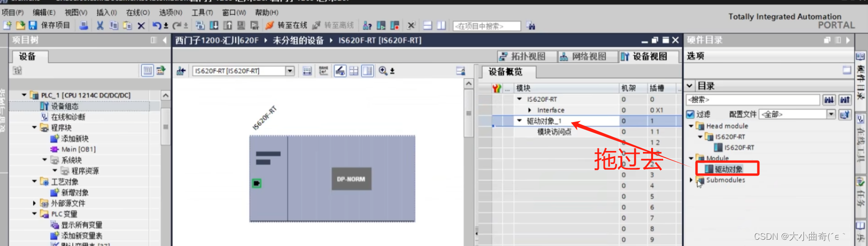
Task: Click the stop CPU icon
Action: coord(395,25)
